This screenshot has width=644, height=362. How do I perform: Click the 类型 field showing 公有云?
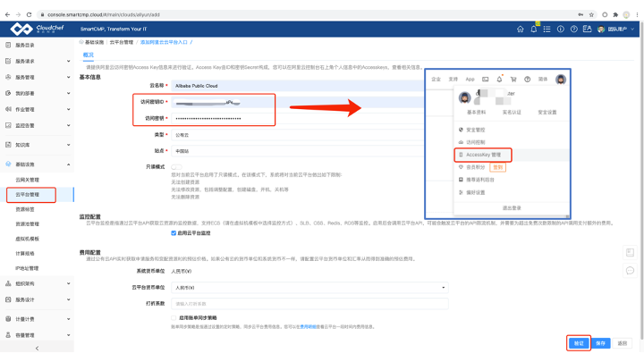297,135
